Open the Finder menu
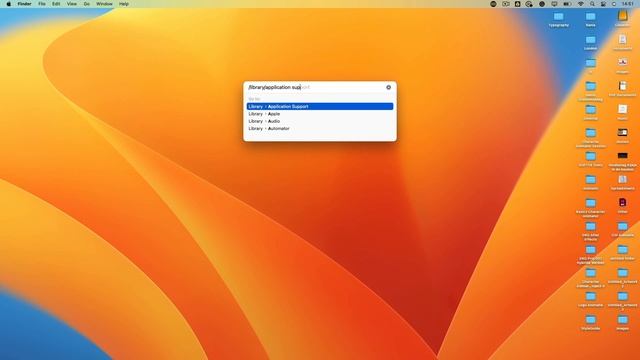Screen dimensions: 640x360 [x=24, y=4]
